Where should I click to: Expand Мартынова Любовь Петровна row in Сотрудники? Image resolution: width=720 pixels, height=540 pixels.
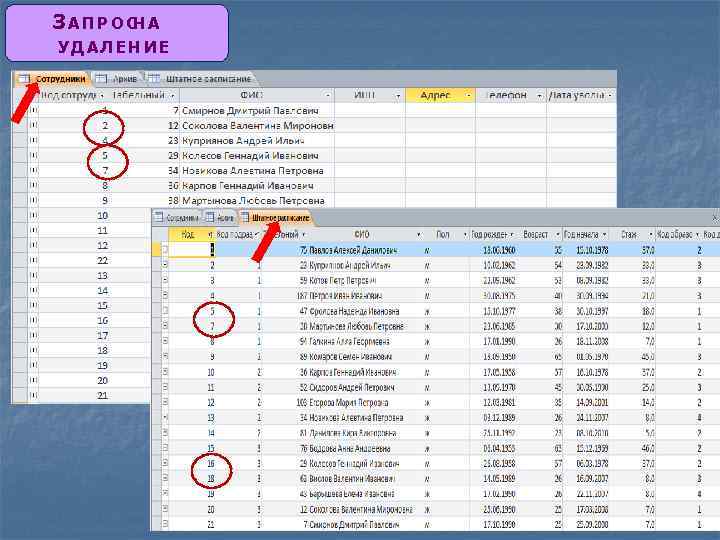[33, 200]
